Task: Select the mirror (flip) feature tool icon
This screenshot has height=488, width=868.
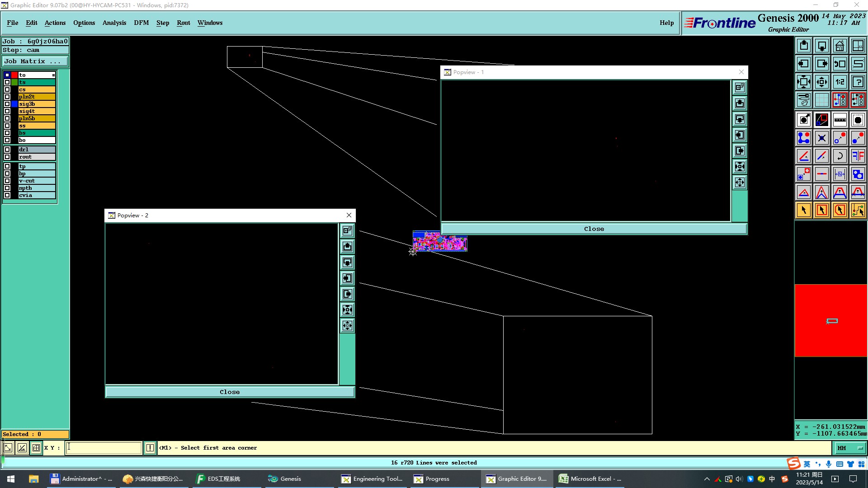Action: pyautogui.click(x=858, y=156)
